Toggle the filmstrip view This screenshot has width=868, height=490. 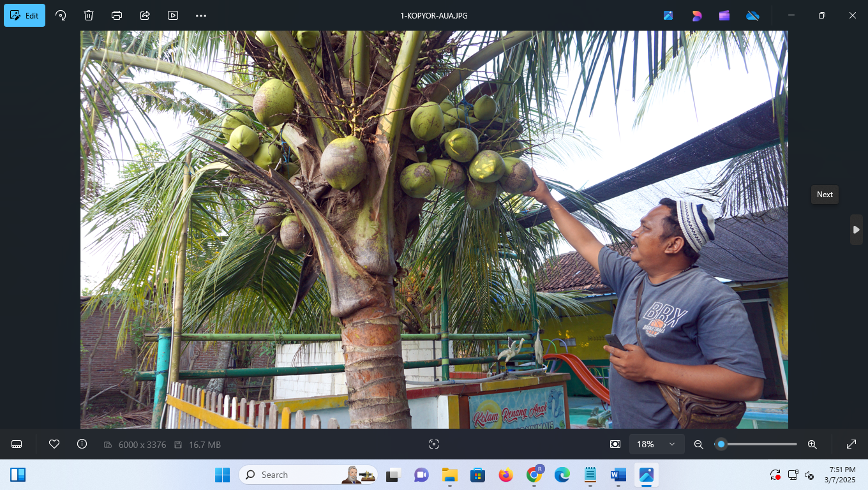[17, 444]
